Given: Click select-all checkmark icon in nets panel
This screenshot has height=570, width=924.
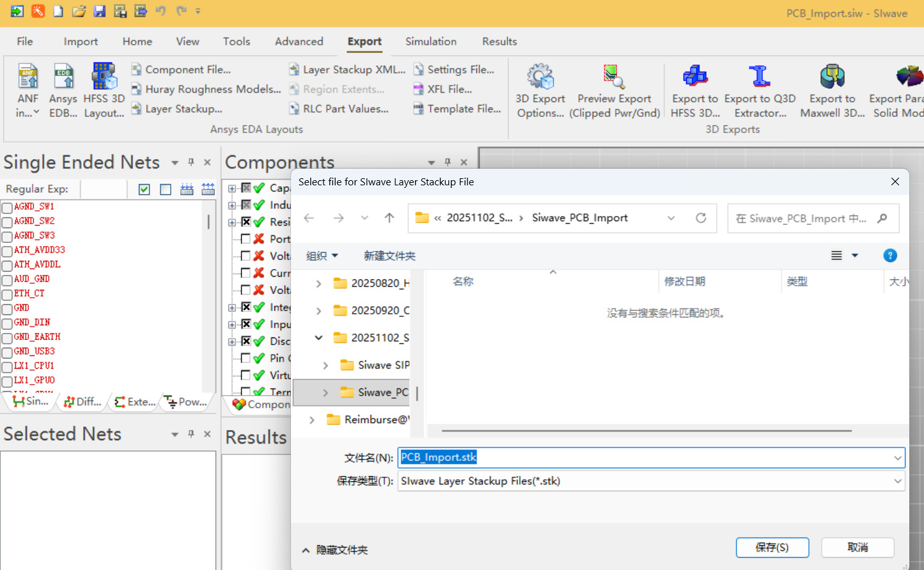Looking at the screenshot, I should (145, 189).
